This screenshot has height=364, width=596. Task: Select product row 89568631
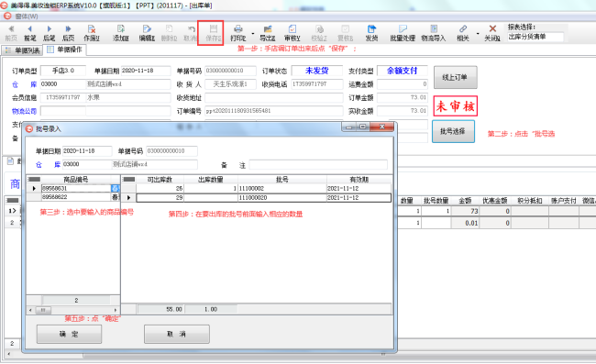tap(75, 189)
